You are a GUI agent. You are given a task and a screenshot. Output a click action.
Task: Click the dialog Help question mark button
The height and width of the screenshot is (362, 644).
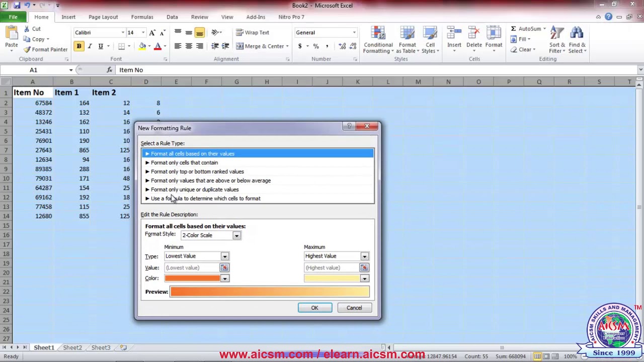pos(349,126)
